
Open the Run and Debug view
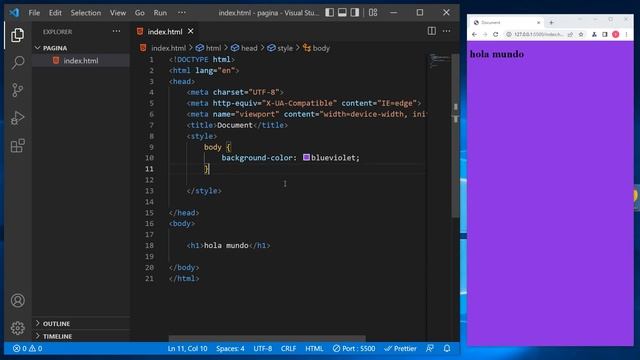pyautogui.click(x=17, y=118)
